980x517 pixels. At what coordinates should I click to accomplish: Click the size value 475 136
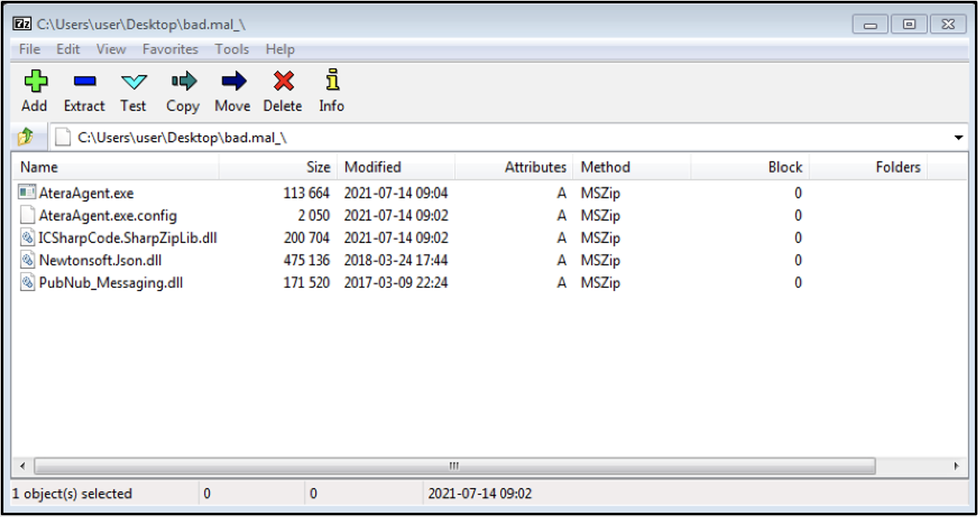coord(307,260)
